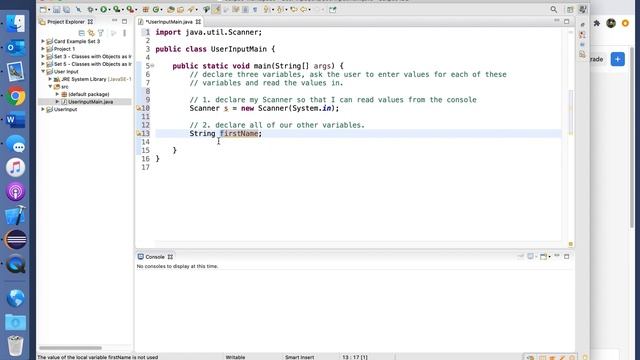Click on the firstName variable in editor

click(239, 133)
